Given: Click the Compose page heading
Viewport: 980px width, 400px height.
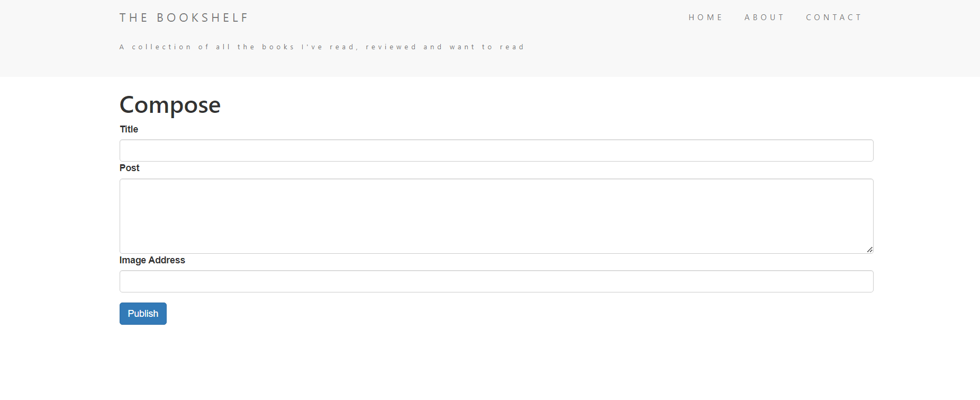Looking at the screenshot, I should coord(170,104).
